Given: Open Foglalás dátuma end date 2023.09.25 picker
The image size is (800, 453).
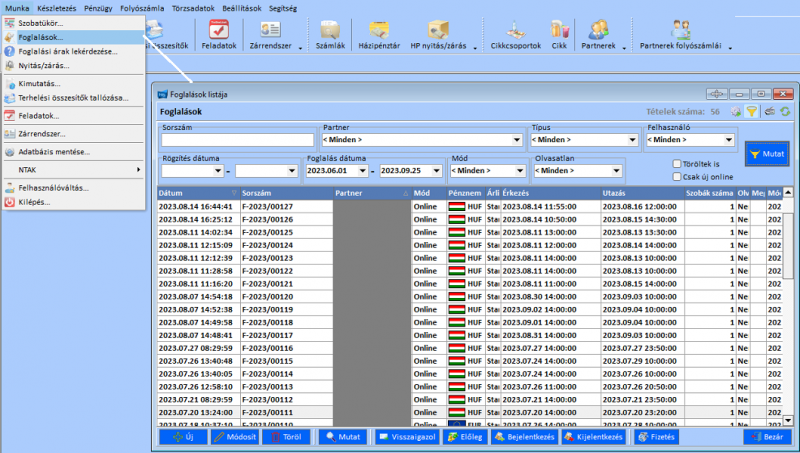Looking at the screenshot, I should pyautogui.click(x=436, y=170).
